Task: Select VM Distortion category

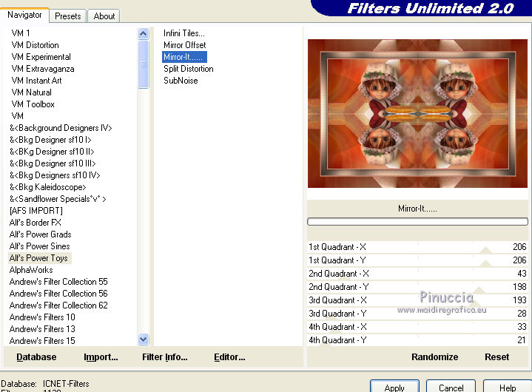Action: coord(35,45)
